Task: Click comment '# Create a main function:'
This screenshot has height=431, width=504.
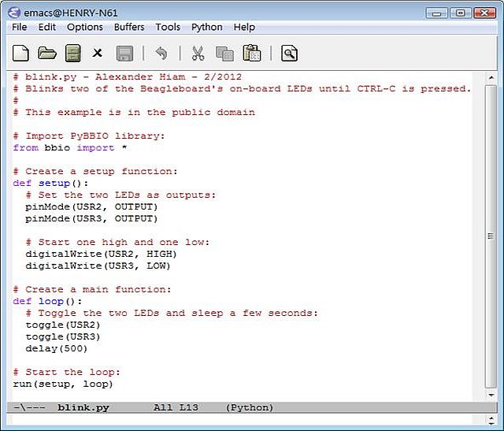Action: 92,289
